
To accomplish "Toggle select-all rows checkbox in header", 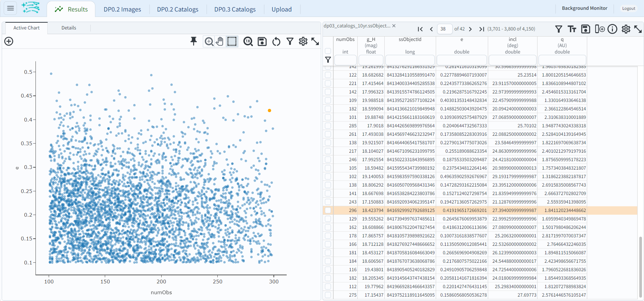I will [328, 51].
